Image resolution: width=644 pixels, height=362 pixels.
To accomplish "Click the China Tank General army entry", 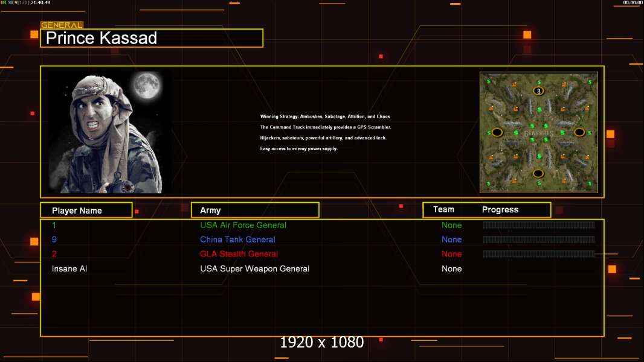I will tap(237, 240).
